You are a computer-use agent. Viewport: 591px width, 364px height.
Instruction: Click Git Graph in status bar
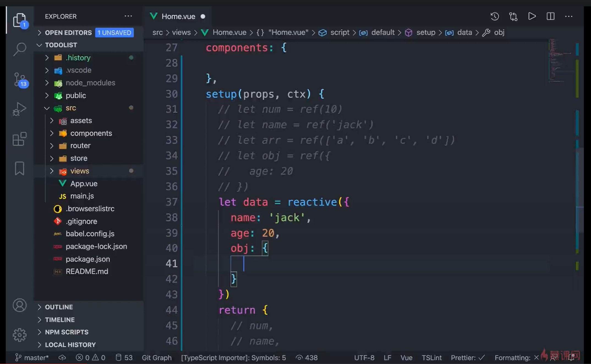coord(157,358)
